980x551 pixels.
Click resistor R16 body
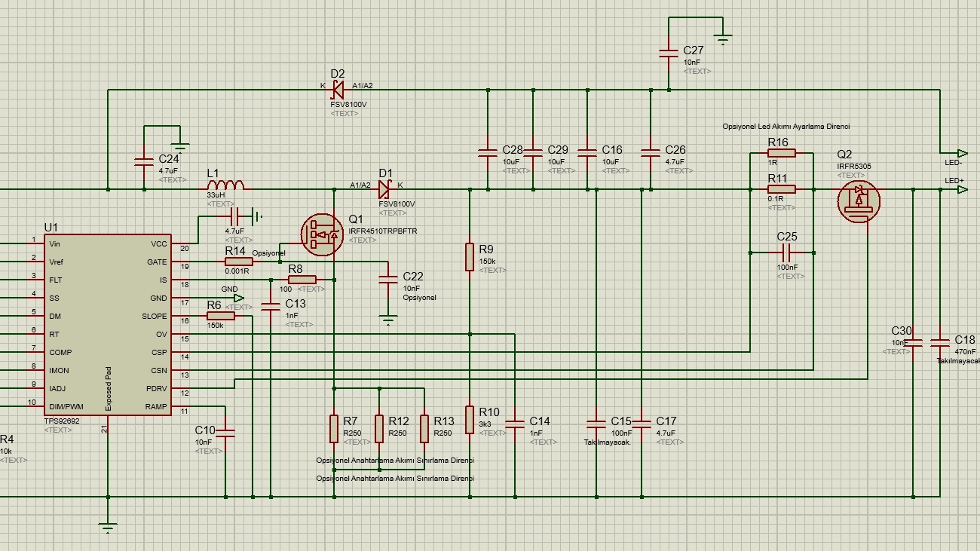pyautogui.click(x=782, y=153)
